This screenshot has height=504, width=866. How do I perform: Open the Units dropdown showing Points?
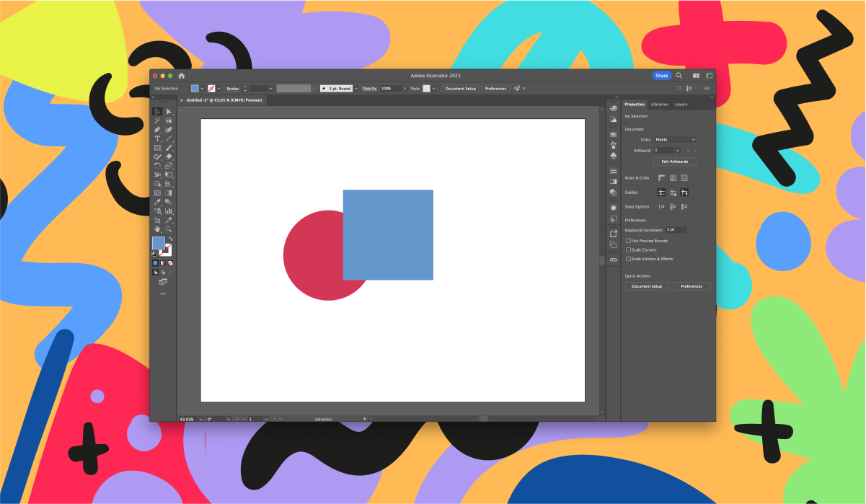(674, 139)
